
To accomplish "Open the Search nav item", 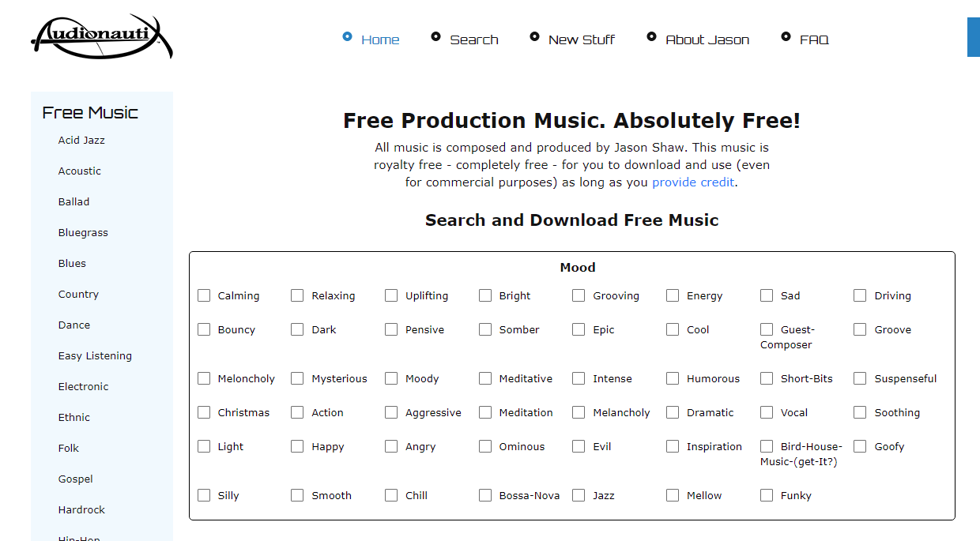I will 473,39.
